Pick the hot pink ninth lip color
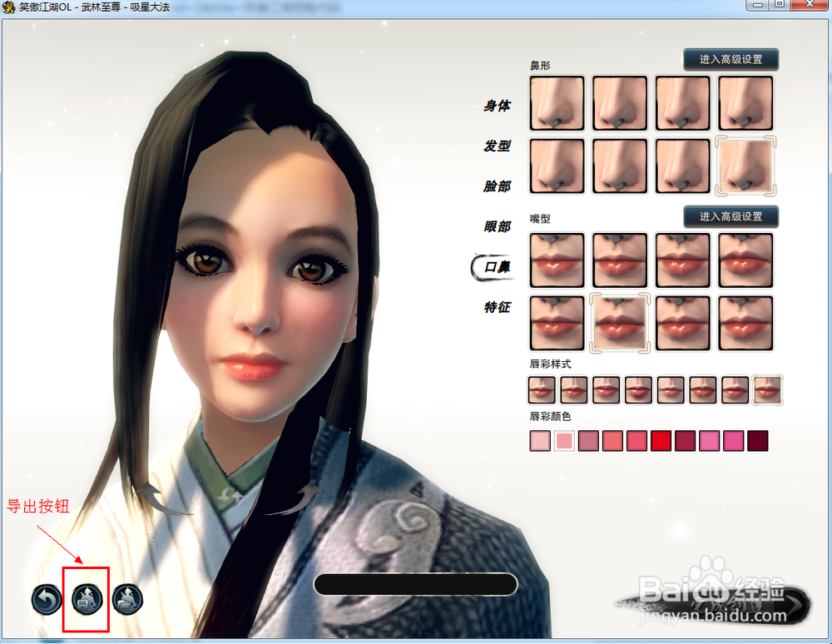 click(x=733, y=441)
